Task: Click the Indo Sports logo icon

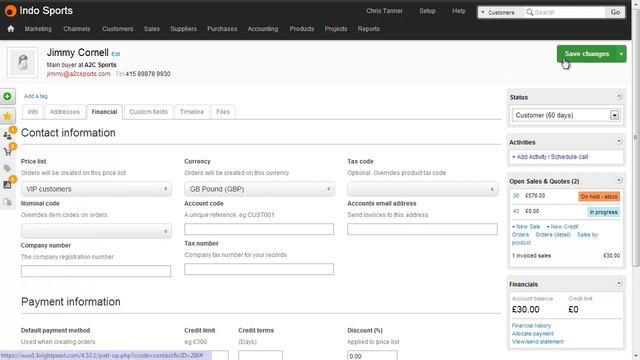Action: [x=10, y=11]
